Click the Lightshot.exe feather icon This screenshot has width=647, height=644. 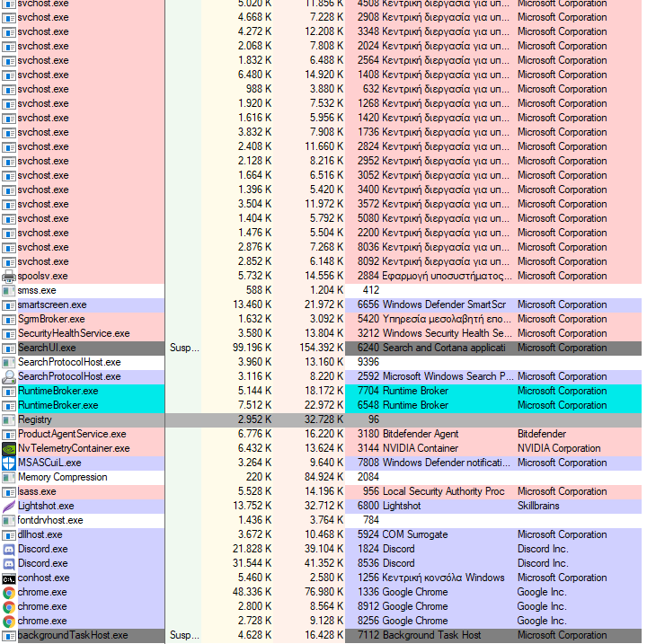pos(9,507)
